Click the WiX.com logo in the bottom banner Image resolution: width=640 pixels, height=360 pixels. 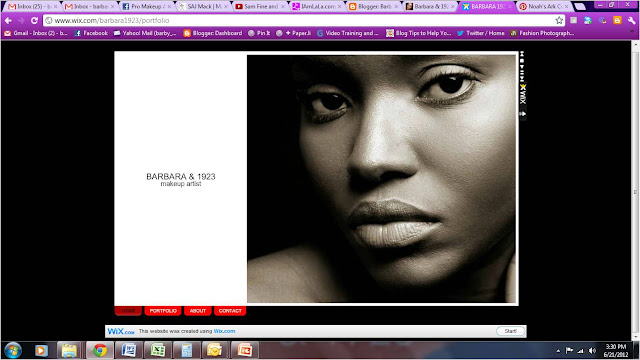[x=121, y=331]
